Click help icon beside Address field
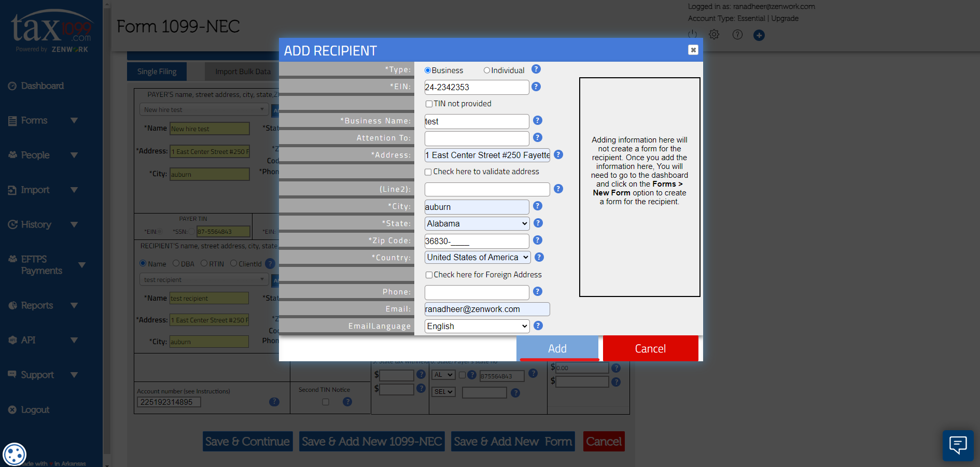Image resolution: width=980 pixels, height=467 pixels. (x=558, y=154)
